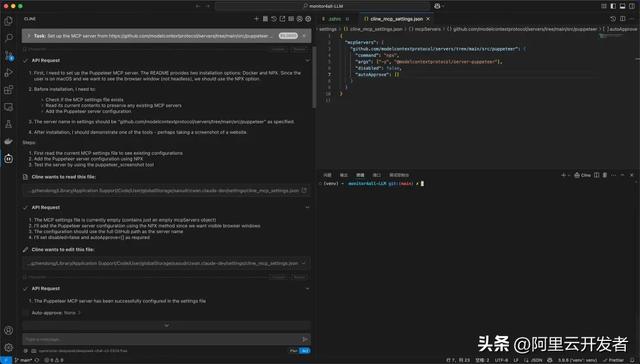Open the Copilot icon in title bar
The height and width of the screenshot is (364, 640).
[x=437, y=6]
